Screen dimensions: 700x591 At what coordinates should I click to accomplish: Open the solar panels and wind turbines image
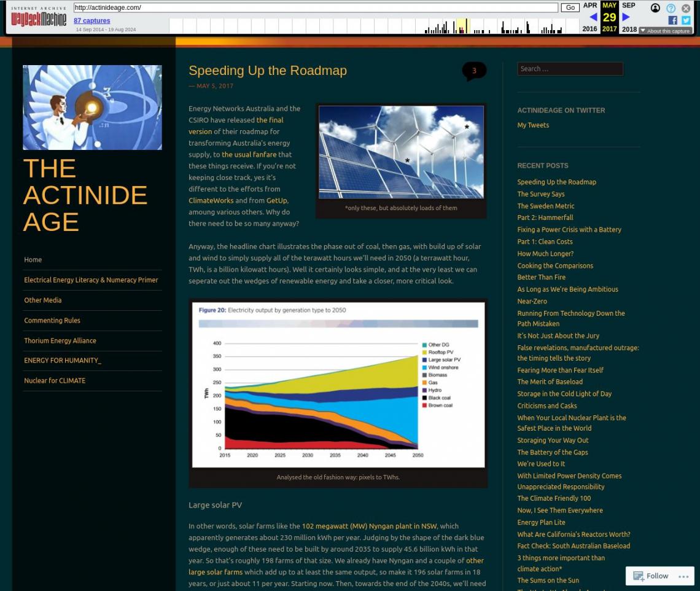[x=401, y=152]
